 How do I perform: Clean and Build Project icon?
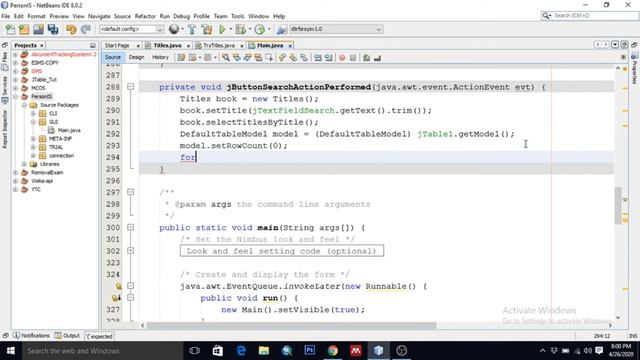pos(207,29)
